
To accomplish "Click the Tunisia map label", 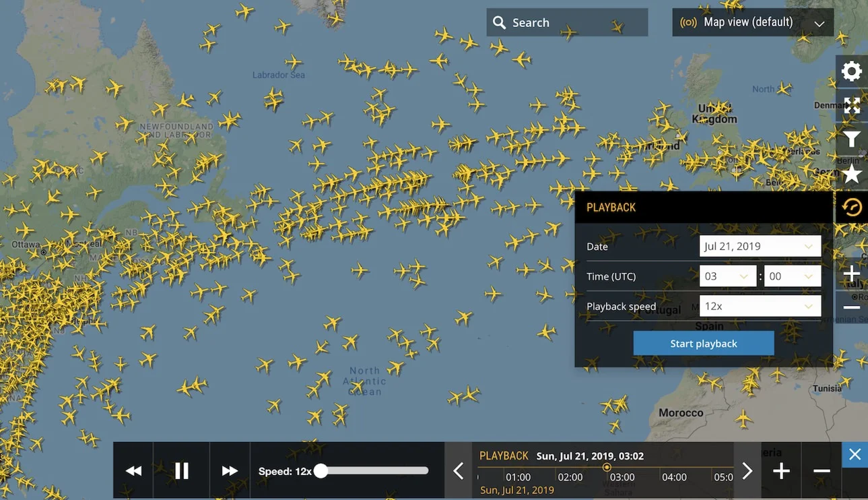I will (827, 388).
